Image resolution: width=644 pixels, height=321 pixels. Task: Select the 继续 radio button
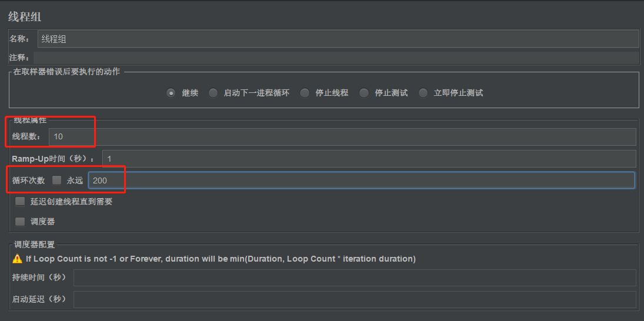point(171,93)
